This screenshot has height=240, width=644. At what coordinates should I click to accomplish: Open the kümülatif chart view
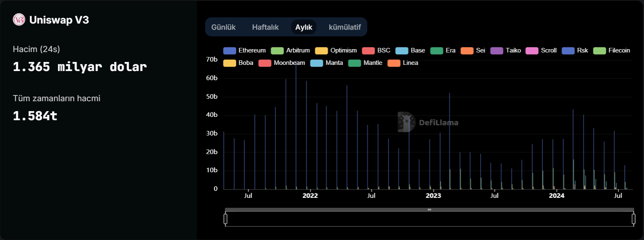coord(345,27)
